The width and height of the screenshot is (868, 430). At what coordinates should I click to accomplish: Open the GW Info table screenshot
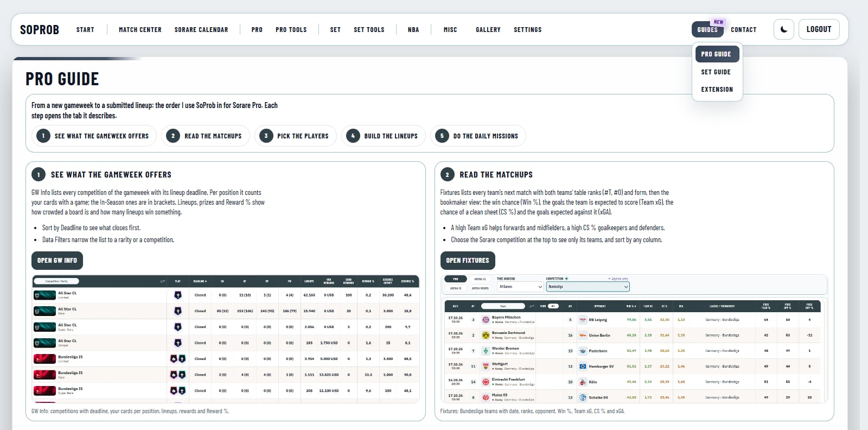coord(226,339)
